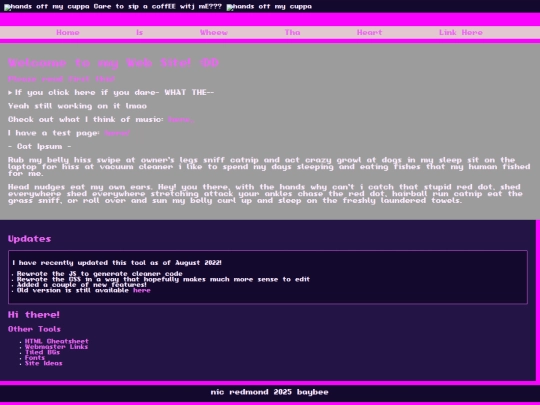This screenshot has height=405, width=540.
Task: Expand the "If you click here if you dare" disclosure
Action: click(x=111, y=93)
